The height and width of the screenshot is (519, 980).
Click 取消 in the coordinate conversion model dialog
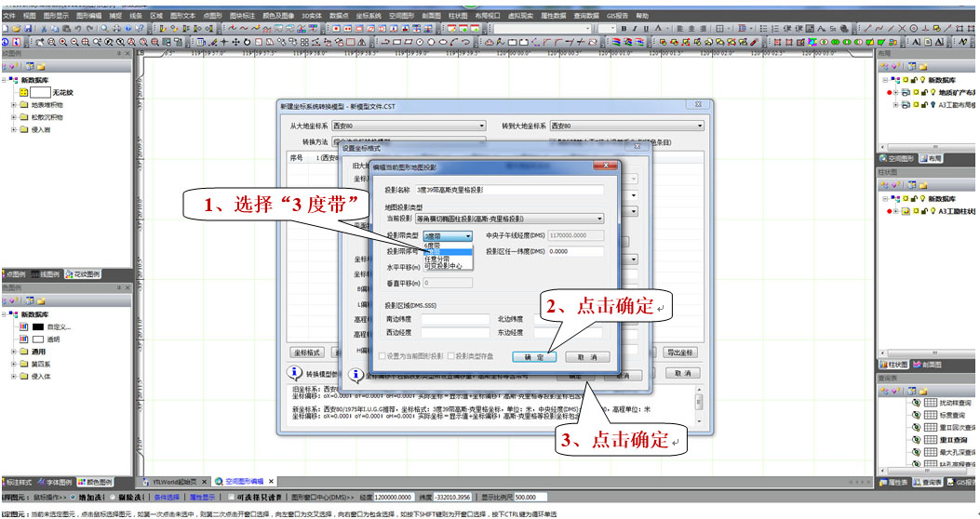[x=682, y=373]
